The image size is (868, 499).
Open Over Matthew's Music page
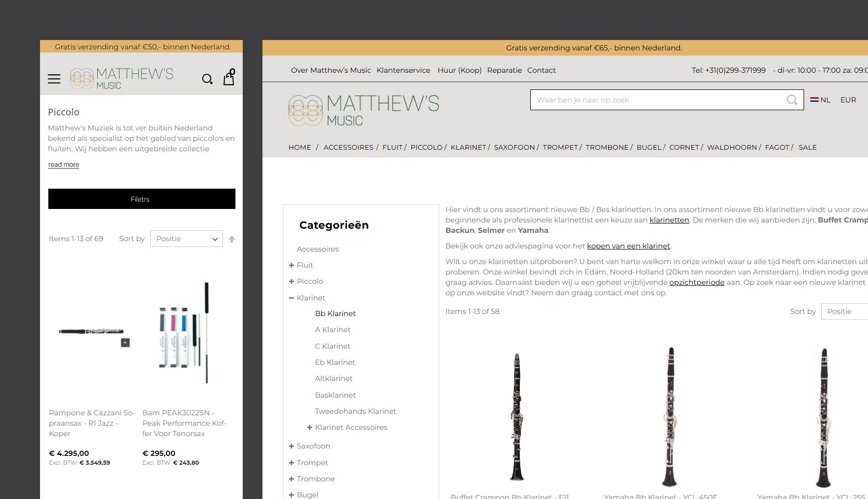pyautogui.click(x=331, y=70)
